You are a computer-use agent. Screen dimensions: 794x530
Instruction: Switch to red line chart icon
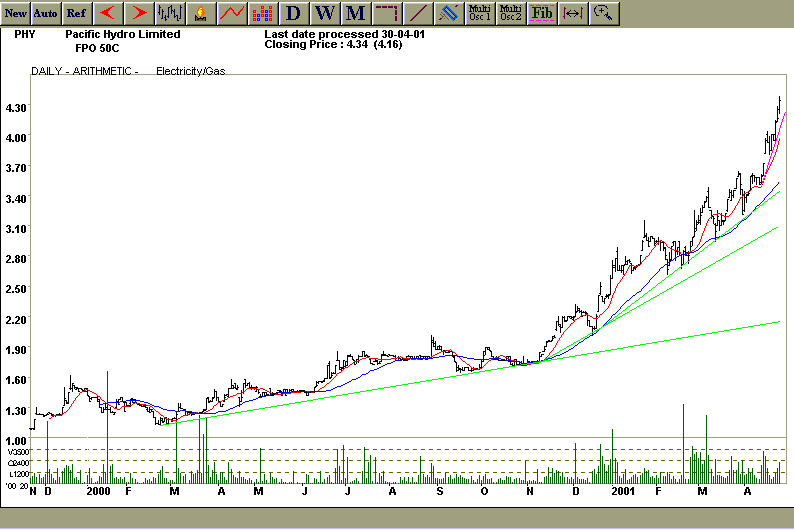pyautogui.click(x=232, y=13)
